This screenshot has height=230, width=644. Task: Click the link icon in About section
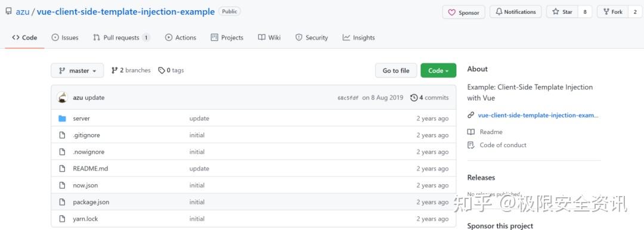tap(471, 116)
